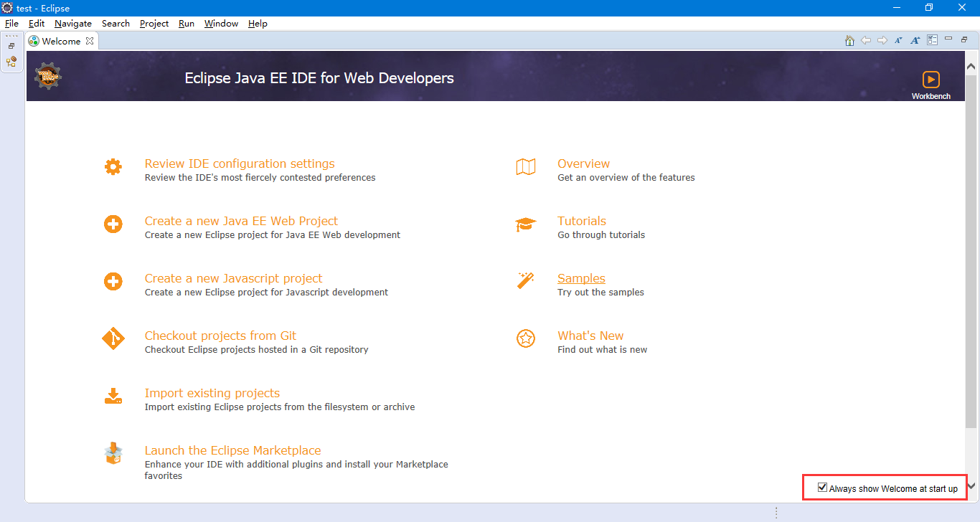Click text 'Review the IDE's most fiercely contested preferences'

click(260, 178)
